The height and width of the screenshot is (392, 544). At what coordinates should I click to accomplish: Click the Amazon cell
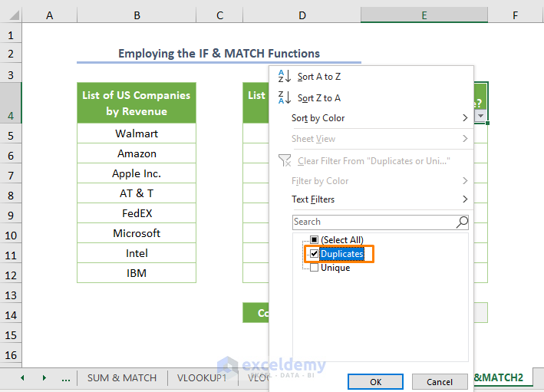coord(137,153)
